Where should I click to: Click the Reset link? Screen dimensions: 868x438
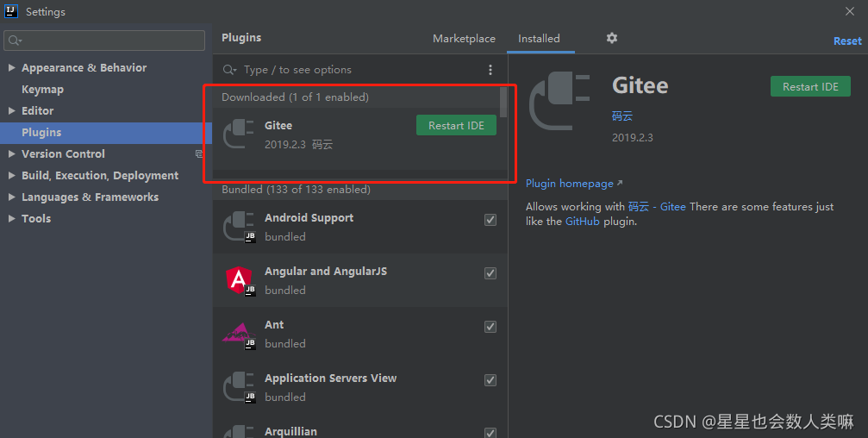[x=847, y=41]
